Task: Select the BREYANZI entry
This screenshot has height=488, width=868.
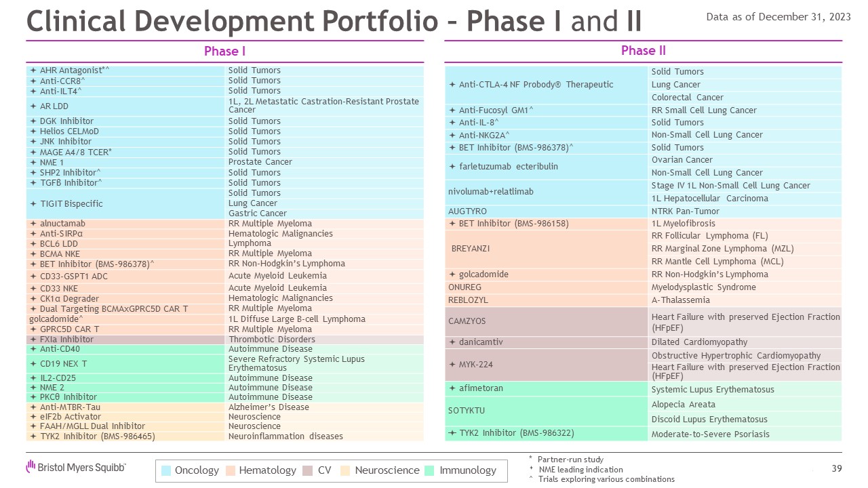Action: 547,249
